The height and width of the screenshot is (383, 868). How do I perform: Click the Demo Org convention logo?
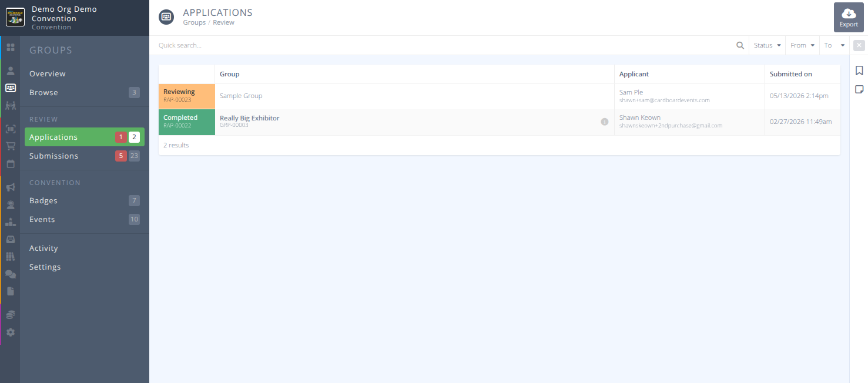(x=15, y=17)
